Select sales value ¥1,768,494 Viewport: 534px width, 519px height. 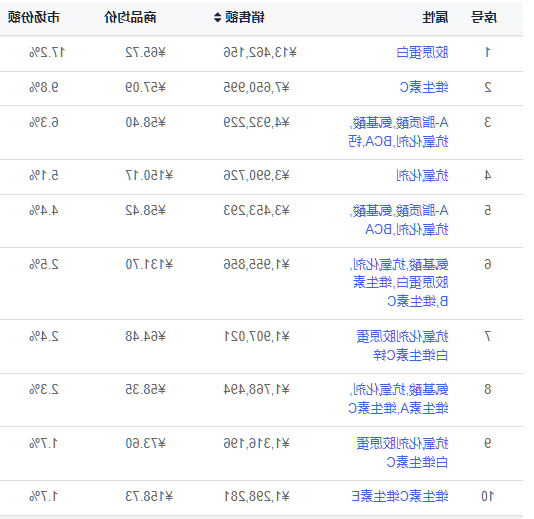256,389
